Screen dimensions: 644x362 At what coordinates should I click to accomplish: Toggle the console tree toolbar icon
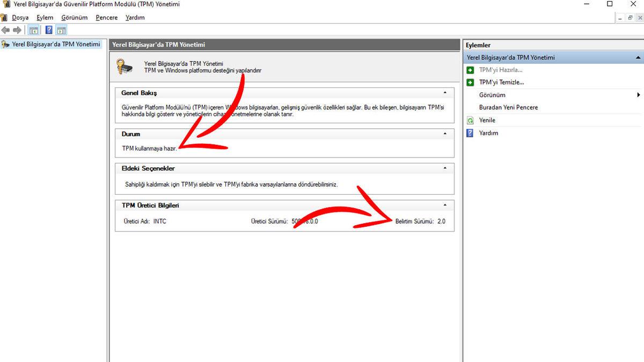pos(33,30)
